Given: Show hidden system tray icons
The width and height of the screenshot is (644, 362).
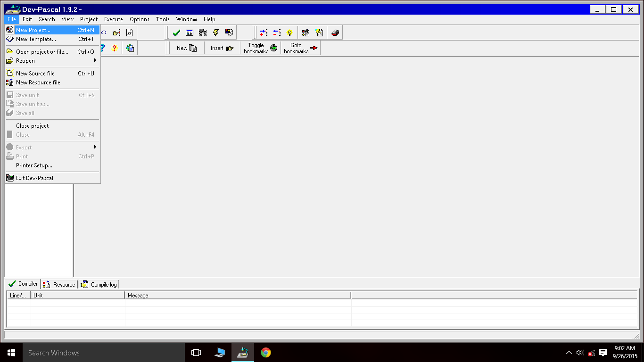Looking at the screenshot, I should [569, 353].
